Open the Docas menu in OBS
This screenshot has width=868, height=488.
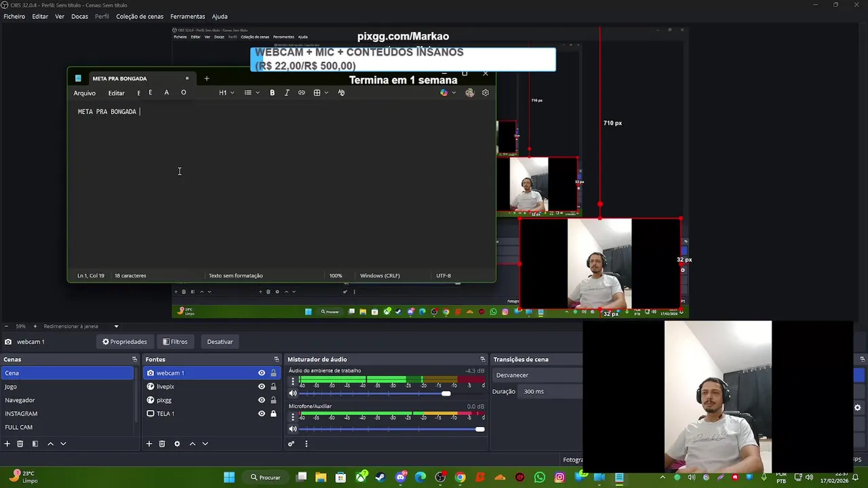tap(79, 16)
